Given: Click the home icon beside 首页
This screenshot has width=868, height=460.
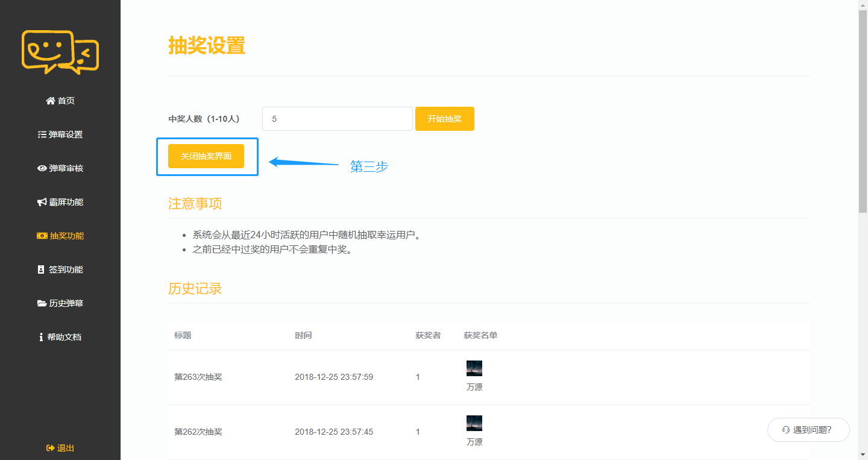Looking at the screenshot, I should [51, 101].
